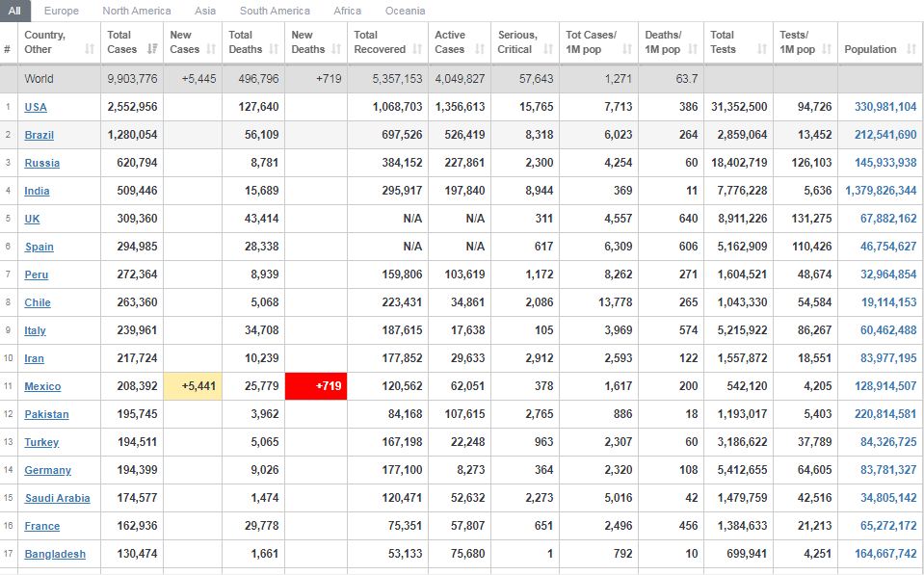Open the Brazil country link
The width and height of the screenshot is (924, 575).
pos(39,135)
